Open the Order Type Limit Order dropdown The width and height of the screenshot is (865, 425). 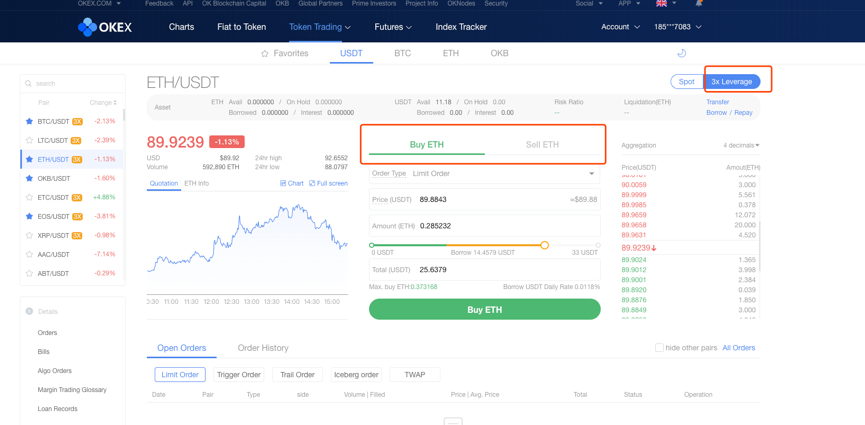(484, 173)
